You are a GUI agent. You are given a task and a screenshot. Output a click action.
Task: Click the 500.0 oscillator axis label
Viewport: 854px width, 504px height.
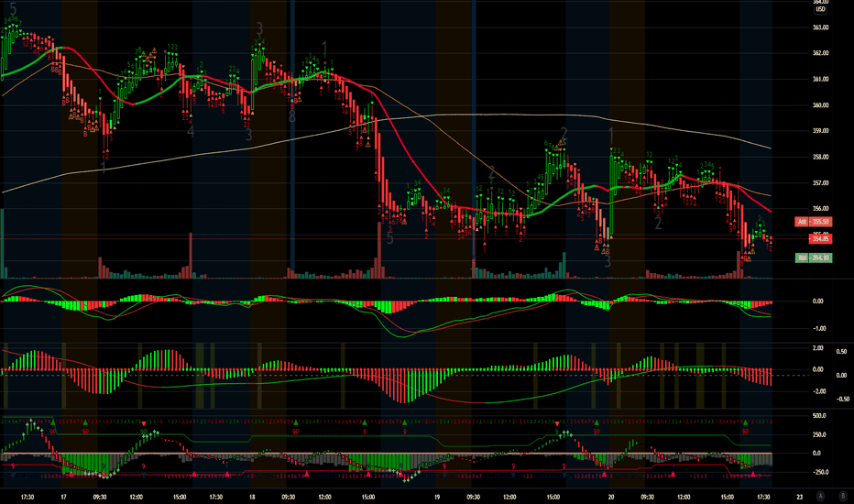pos(820,416)
